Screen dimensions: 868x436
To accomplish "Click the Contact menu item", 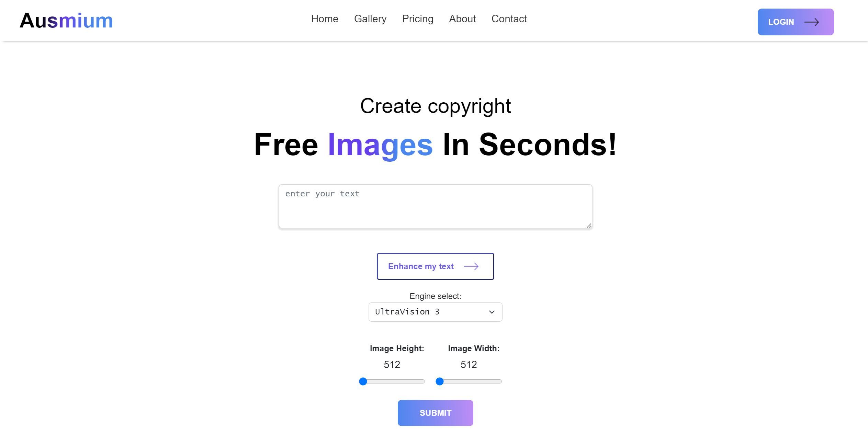I will tap(509, 18).
